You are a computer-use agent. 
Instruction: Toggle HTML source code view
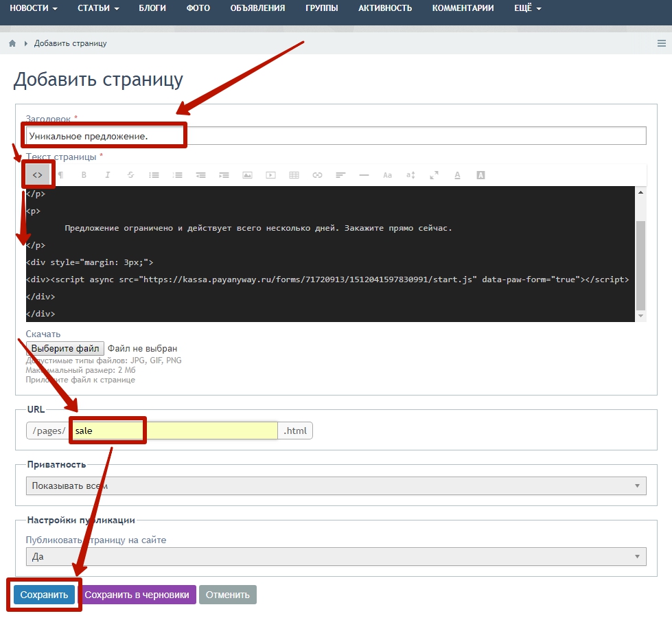(38, 175)
